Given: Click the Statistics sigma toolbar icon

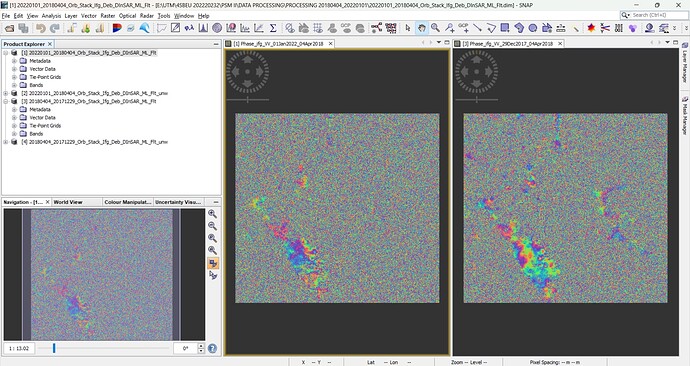Looking at the screenshot, I should pyautogui.click(x=273, y=28).
